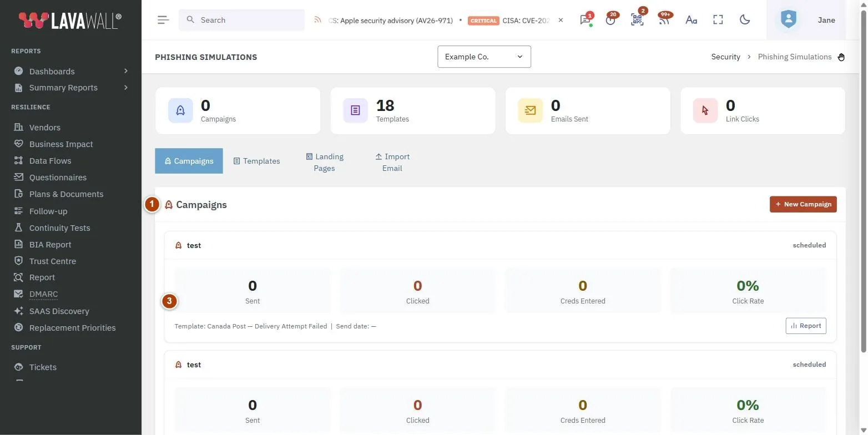
Task: Switch to Import Email tab
Action: click(392, 162)
